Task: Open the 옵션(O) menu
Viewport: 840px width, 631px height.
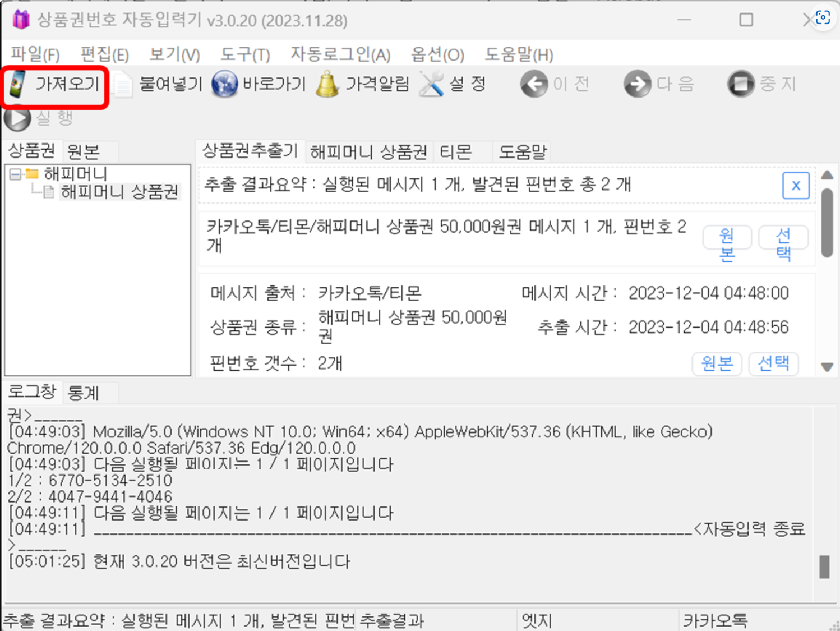Action: pyautogui.click(x=437, y=54)
